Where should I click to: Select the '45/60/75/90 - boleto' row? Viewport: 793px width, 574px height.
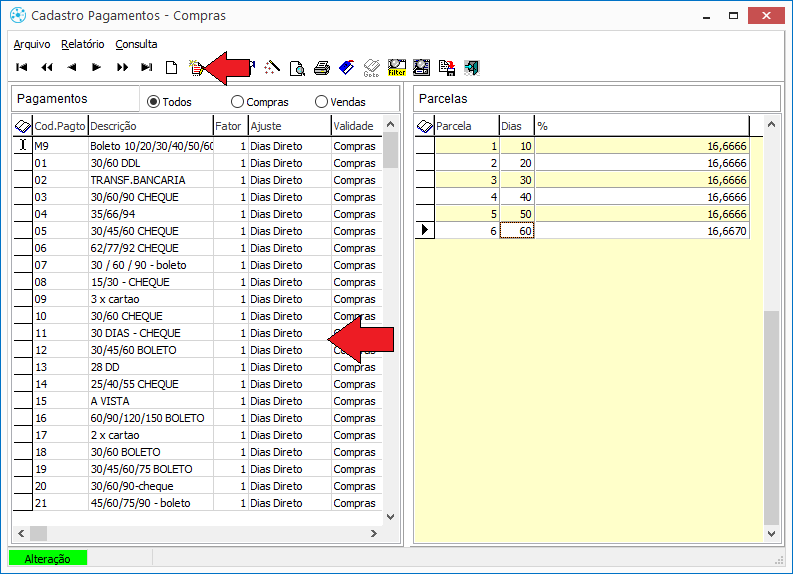click(x=197, y=503)
